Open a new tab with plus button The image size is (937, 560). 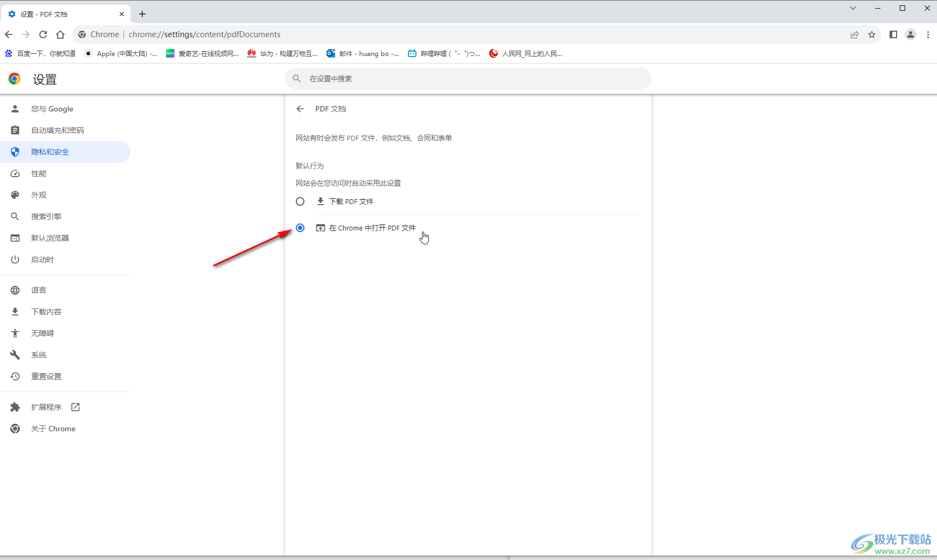[142, 14]
